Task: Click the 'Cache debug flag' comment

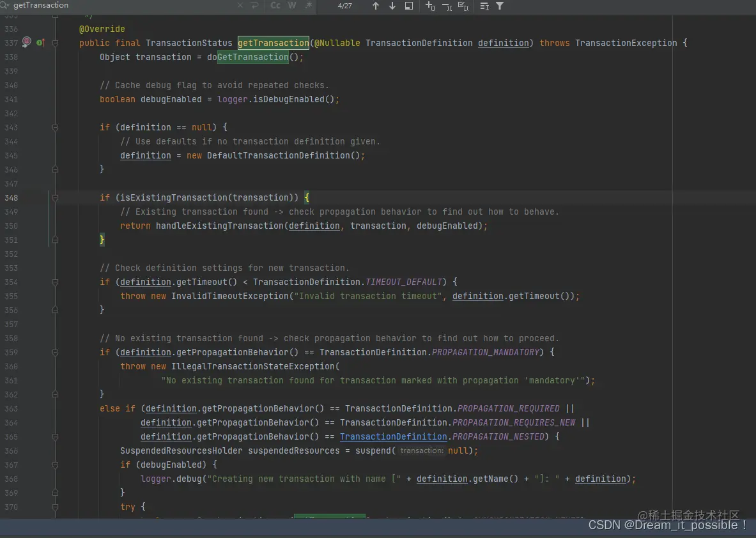Action: point(214,86)
